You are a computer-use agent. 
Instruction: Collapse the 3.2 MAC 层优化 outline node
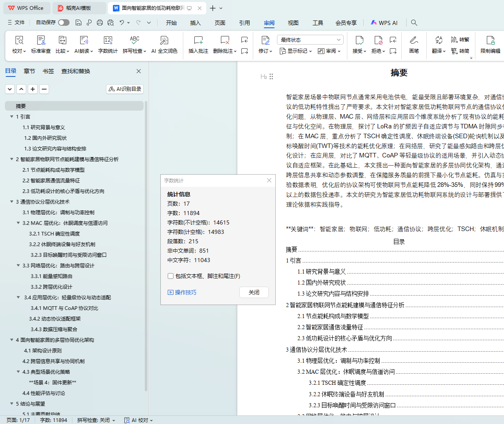18,223
